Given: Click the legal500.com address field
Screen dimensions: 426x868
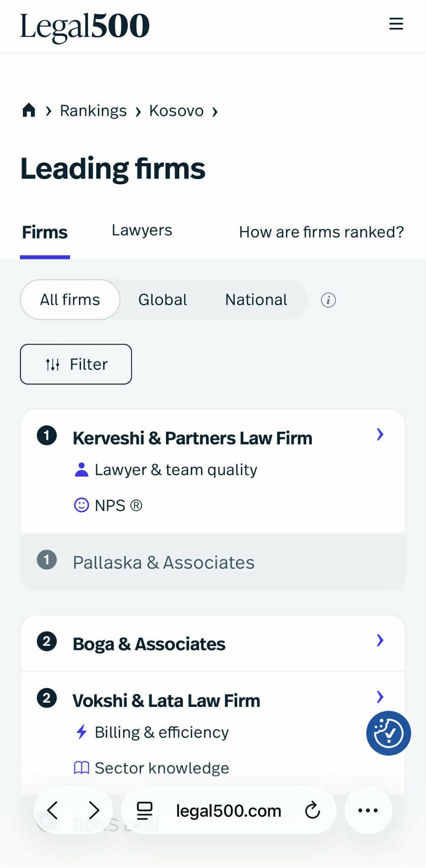Looking at the screenshot, I should tap(228, 811).
